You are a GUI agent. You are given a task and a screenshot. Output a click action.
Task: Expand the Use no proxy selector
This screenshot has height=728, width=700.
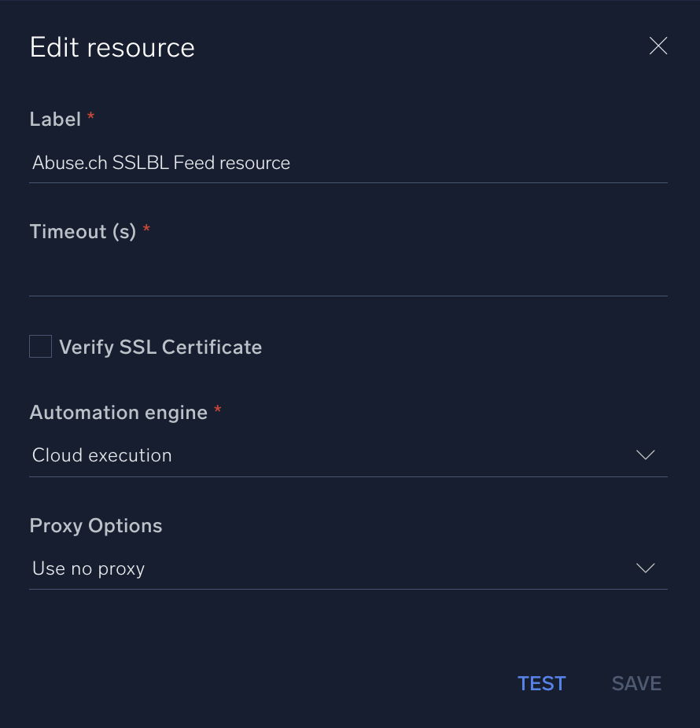pos(348,568)
